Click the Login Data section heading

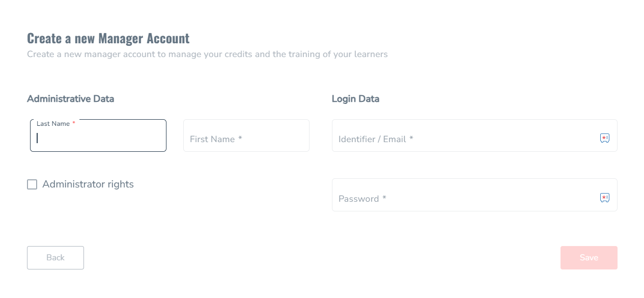coord(355,99)
